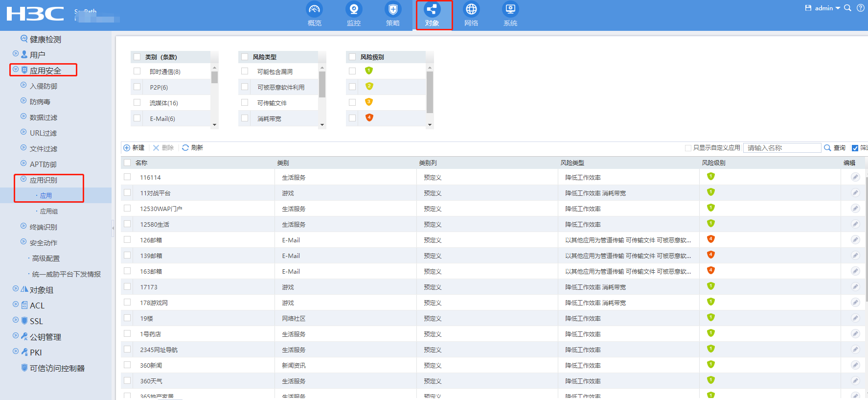Click the H3C logo
This screenshot has width=868, height=400.
35,14
